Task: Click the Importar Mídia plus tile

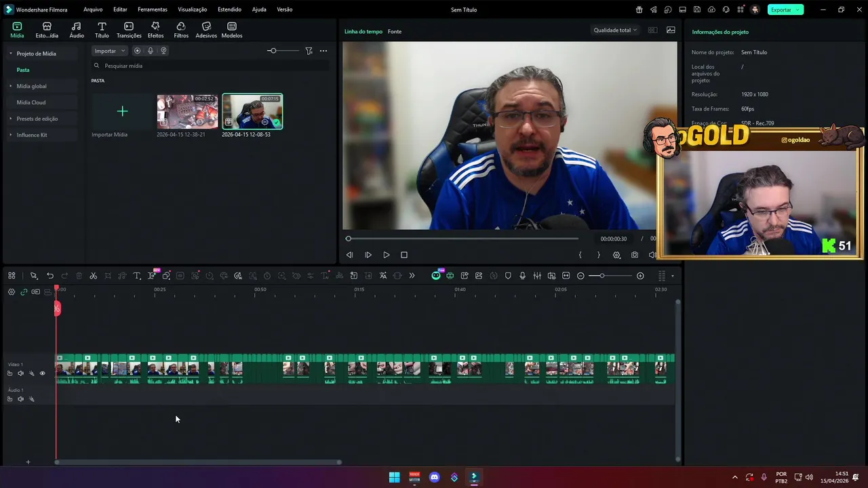Action: pyautogui.click(x=122, y=111)
